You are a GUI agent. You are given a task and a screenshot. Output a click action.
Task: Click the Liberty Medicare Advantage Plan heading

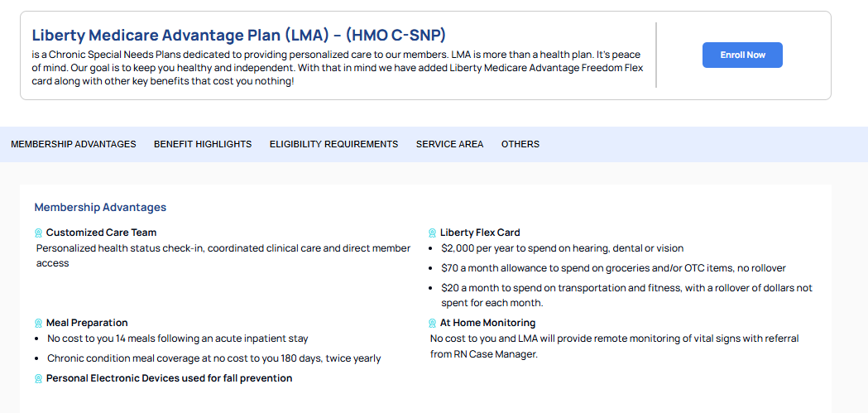(238, 35)
